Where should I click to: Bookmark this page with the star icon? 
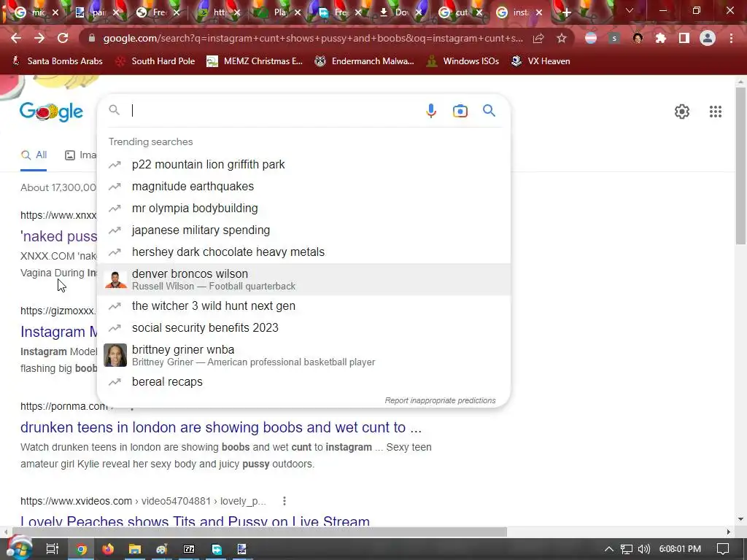point(562,38)
